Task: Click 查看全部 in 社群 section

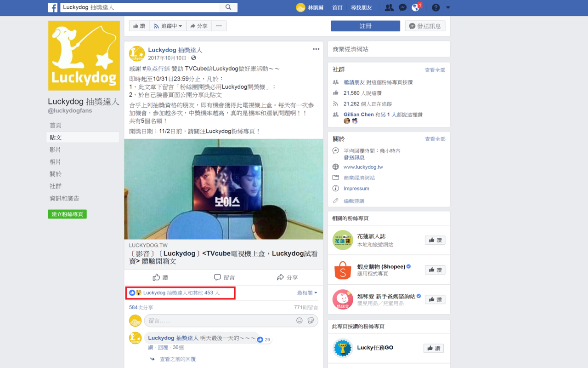Action: click(435, 70)
